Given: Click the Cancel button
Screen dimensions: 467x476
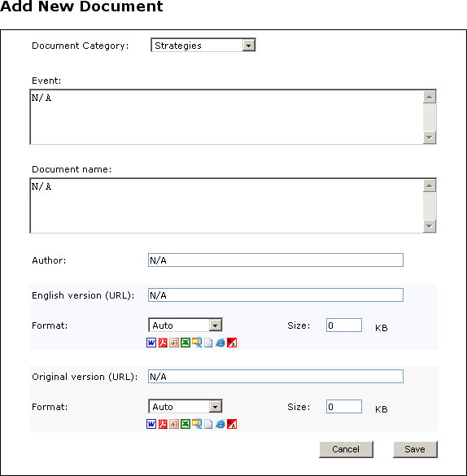Looking at the screenshot, I should click(346, 449).
